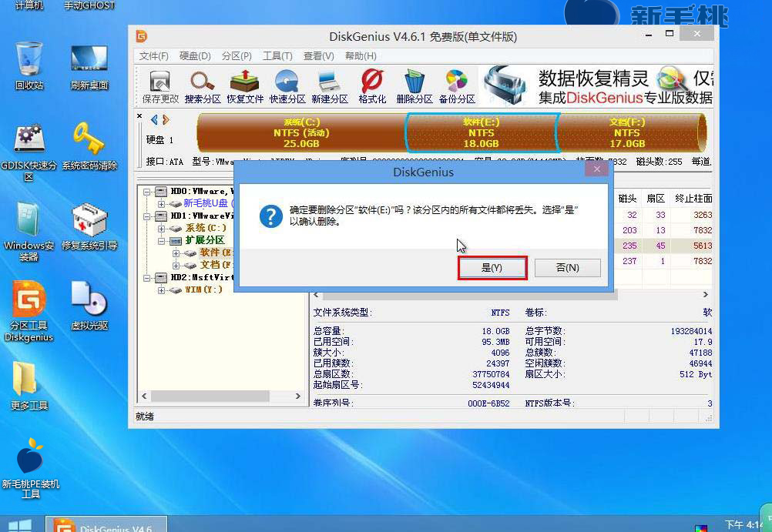
Task: Click the Delete Partition (删除分区) icon
Action: (x=414, y=86)
